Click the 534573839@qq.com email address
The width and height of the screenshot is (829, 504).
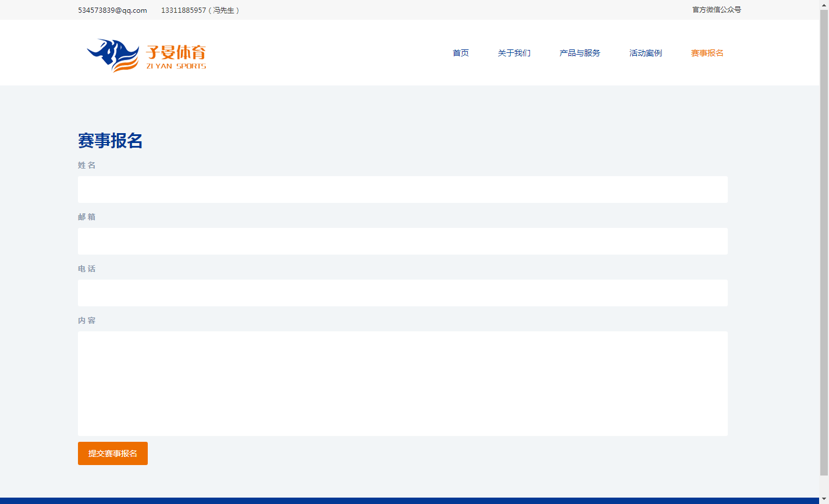tap(112, 10)
